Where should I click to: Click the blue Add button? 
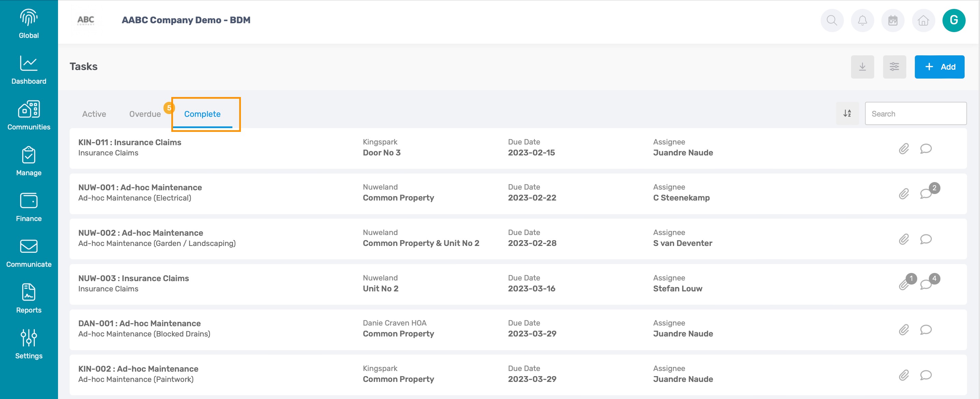(x=939, y=67)
